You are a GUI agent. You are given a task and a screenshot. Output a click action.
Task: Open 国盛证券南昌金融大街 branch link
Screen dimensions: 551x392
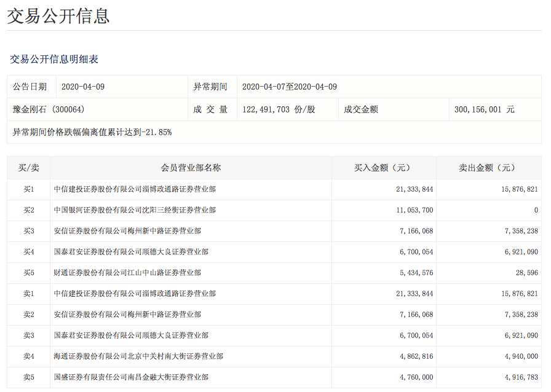pos(131,377)
